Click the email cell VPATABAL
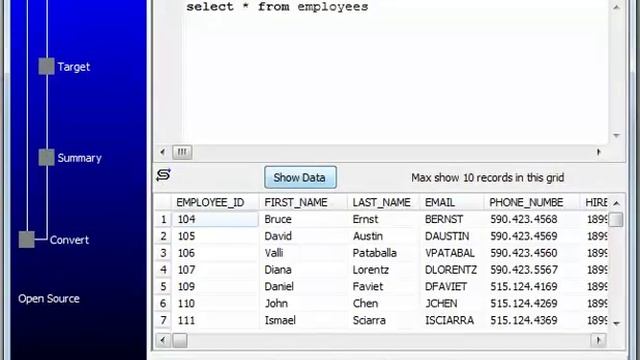 coord(452,253)
